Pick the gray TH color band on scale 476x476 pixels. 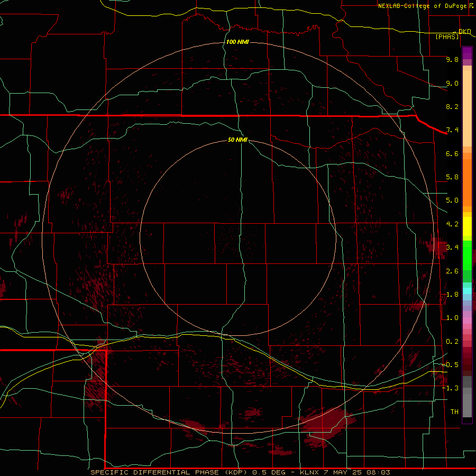tap(467, 405)
